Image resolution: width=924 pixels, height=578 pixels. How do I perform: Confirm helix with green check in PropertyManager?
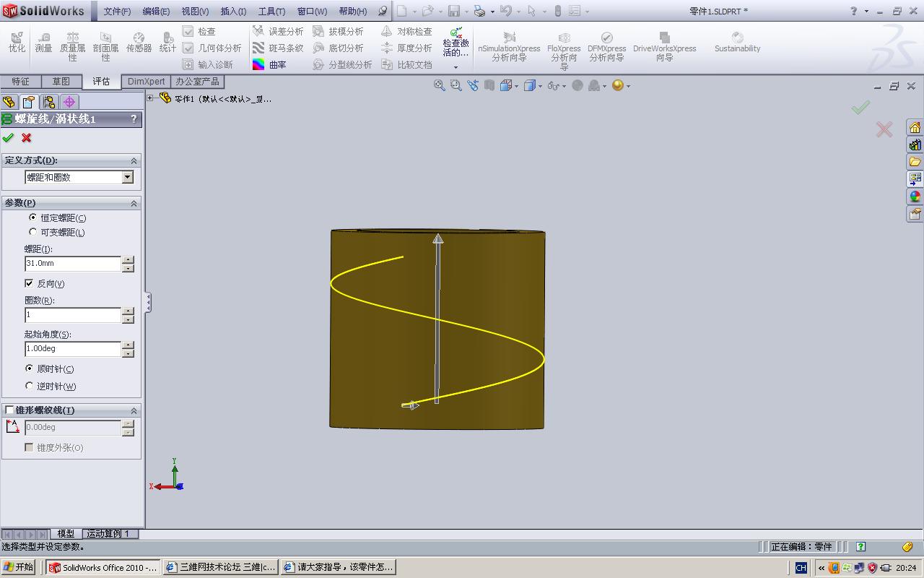click(x=9, y=137)
